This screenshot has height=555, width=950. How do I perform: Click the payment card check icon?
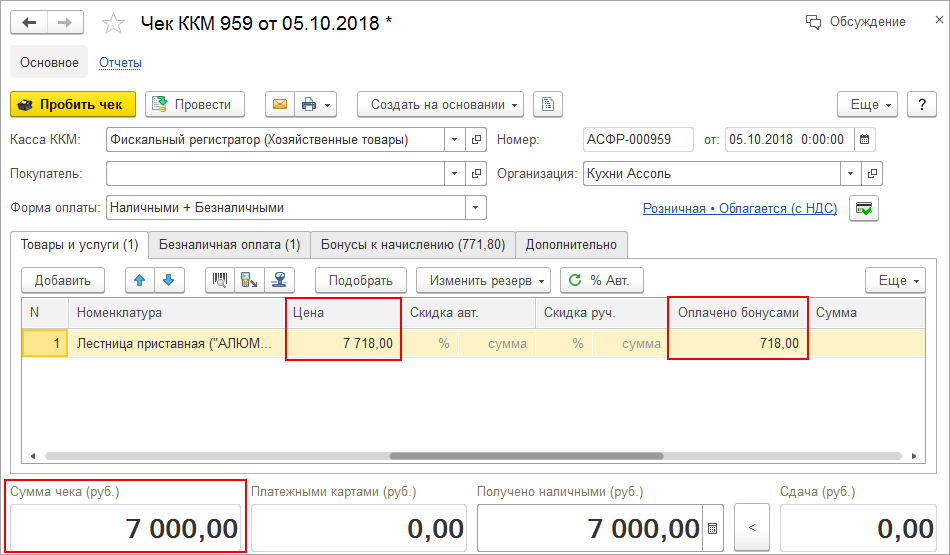pos(864,208)
